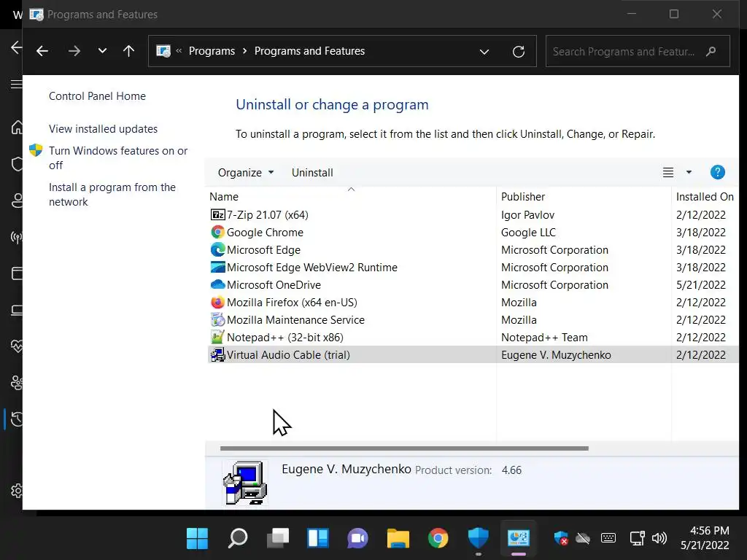
Task: Sort by the Name column header
Action: [224, 197]
